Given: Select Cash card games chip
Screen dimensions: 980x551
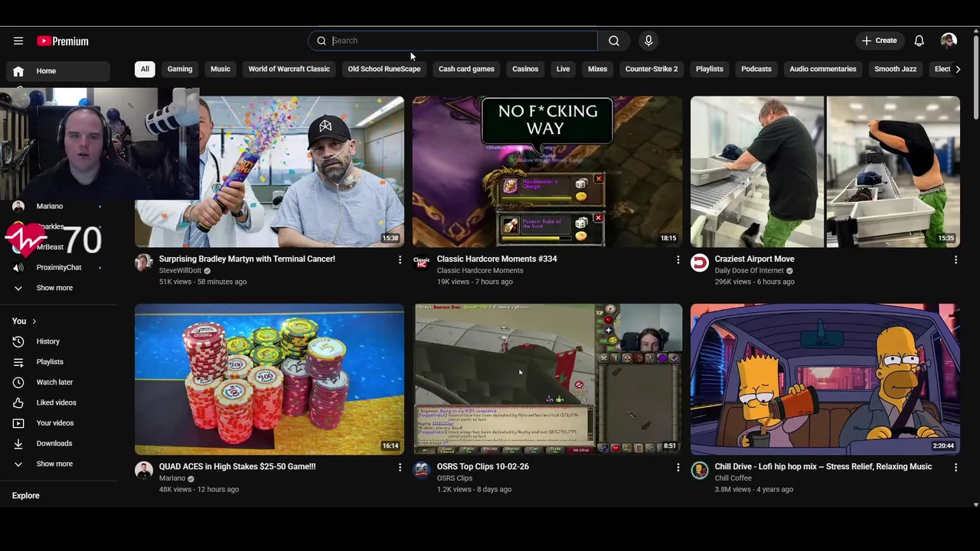Looking at the screenshot, I should click(466, 69).
